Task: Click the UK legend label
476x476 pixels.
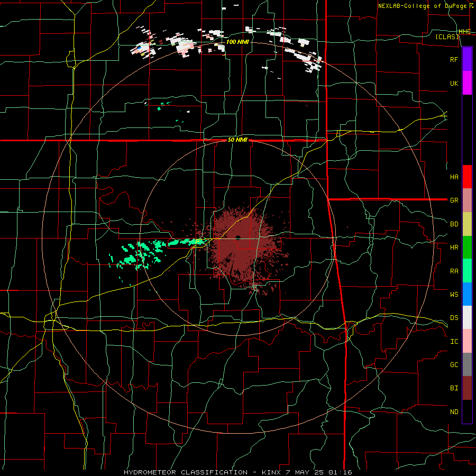Action: [454, 83]
